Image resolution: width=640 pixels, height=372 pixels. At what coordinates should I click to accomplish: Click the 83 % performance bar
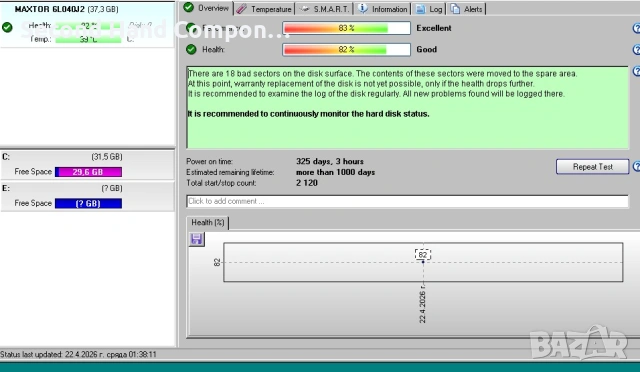(x=346, y=28)
